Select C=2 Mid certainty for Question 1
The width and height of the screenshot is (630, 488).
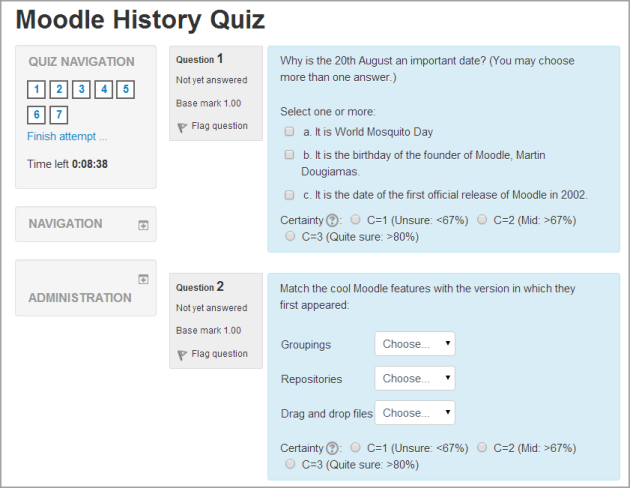[482, 220]
